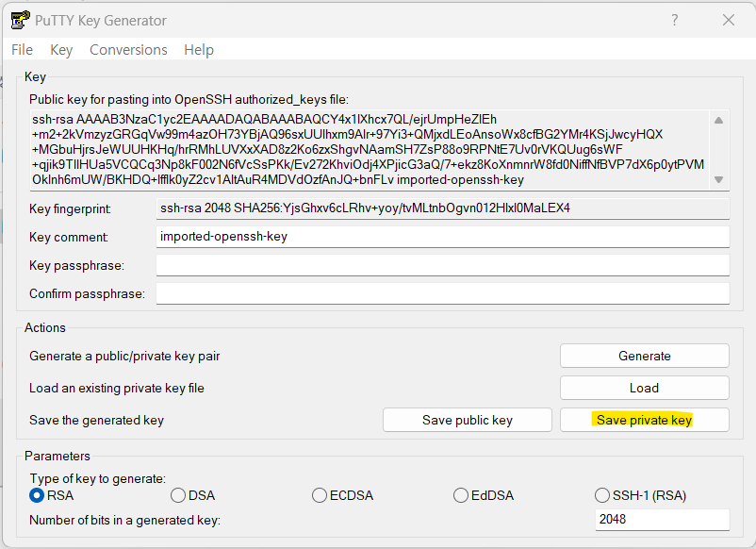Open the File menu
756x549 pixels.
[23, 50]
